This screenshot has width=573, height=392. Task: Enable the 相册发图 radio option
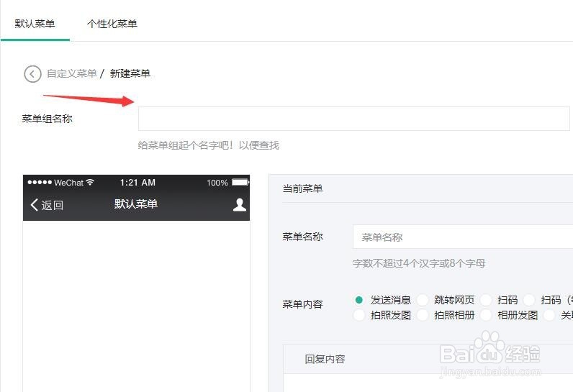486,315
